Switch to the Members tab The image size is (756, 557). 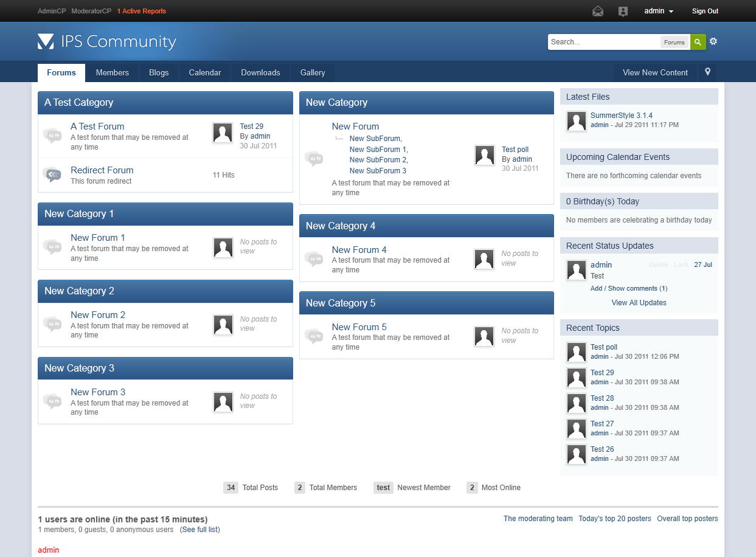[112, 72]
